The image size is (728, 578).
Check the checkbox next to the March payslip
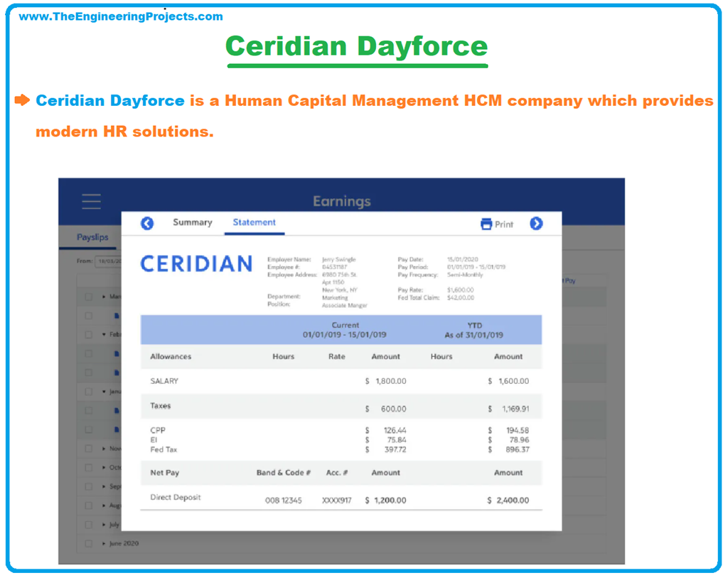[x=88, y=296]
